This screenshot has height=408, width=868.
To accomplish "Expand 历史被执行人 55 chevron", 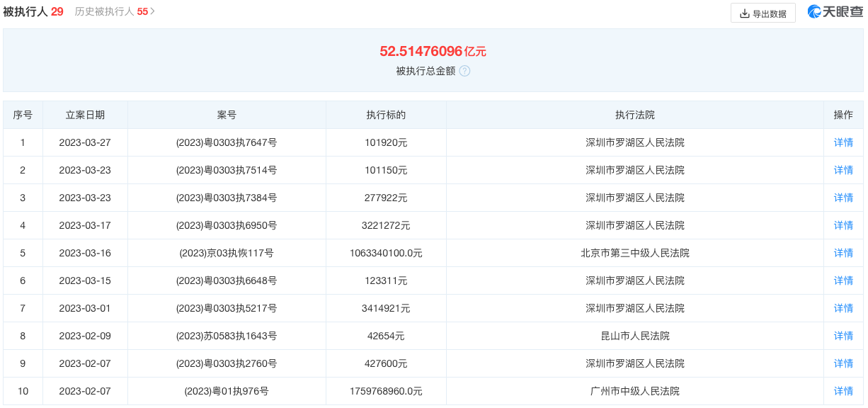I will (x=153, y=12).
